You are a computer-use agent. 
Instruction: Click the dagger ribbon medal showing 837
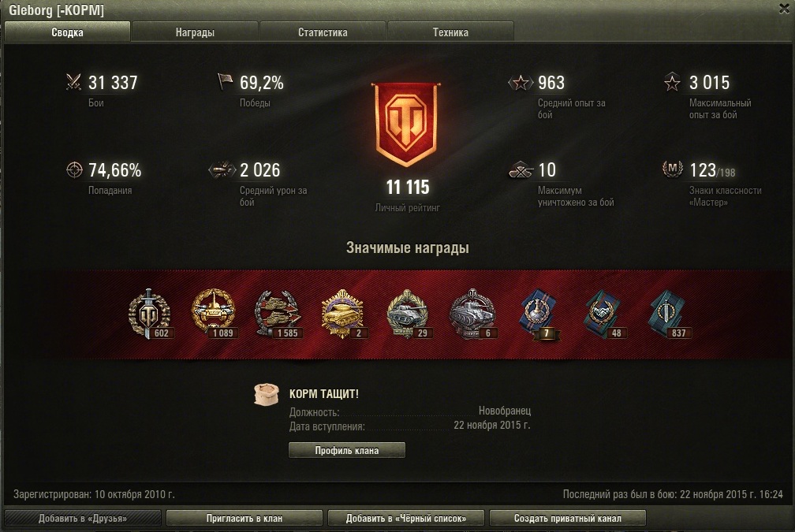pos(668,314)
